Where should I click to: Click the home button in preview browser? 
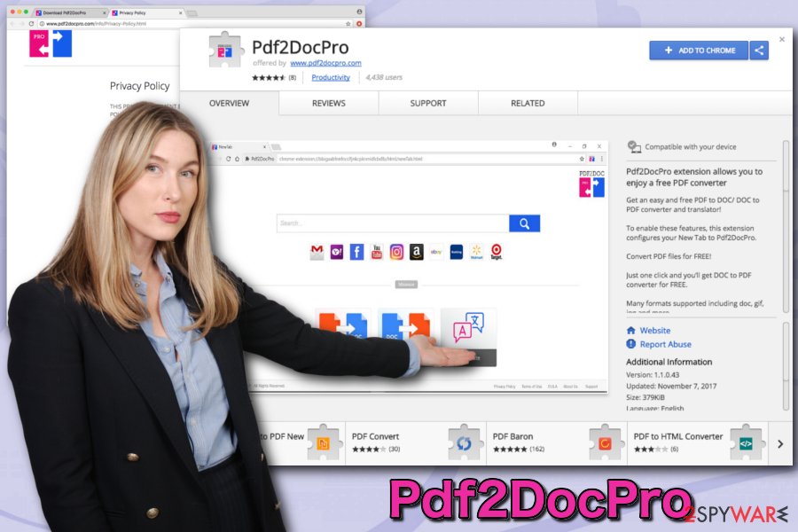point(237,159)
